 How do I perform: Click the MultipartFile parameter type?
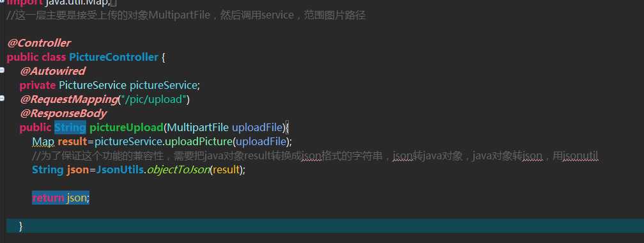198,127
